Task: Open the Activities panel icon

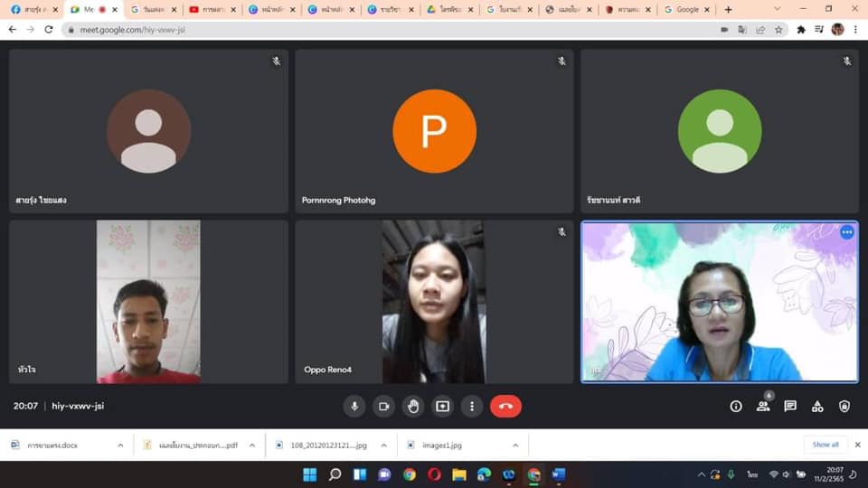Action: tap(817, 407)
